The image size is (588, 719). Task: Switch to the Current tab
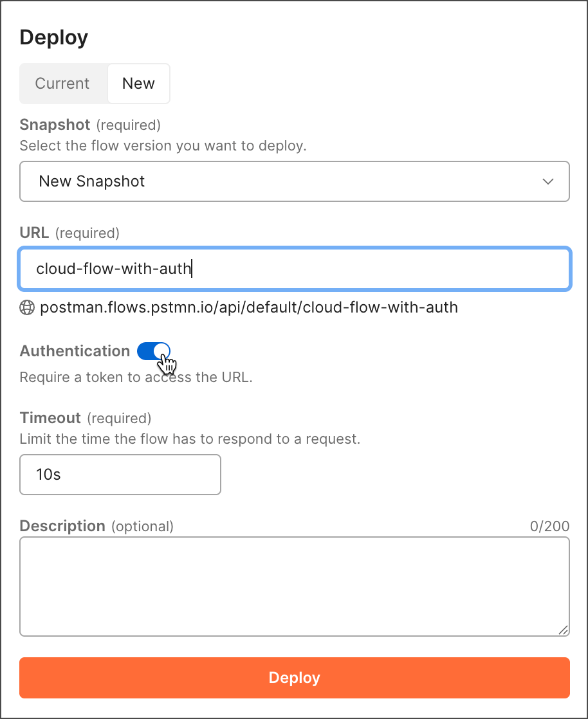coord(62,83)
